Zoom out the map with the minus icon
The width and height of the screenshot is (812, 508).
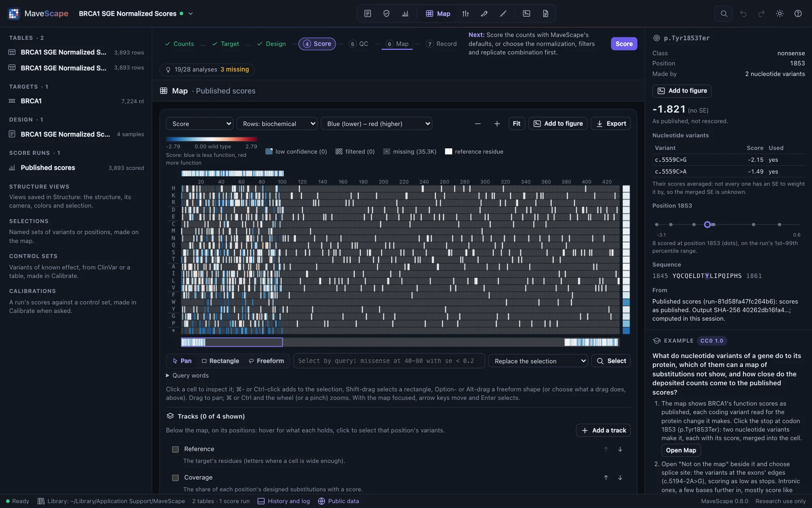click(x=477, y=124)
